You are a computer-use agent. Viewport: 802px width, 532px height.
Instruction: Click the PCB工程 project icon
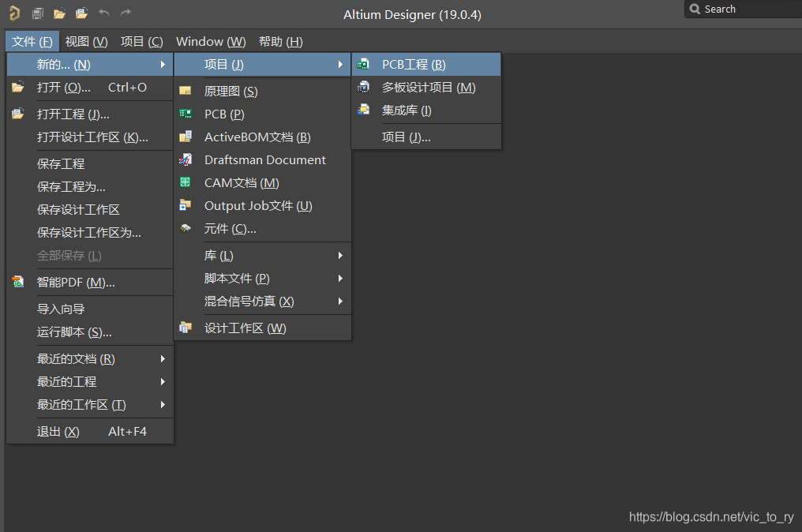(363, 65)
